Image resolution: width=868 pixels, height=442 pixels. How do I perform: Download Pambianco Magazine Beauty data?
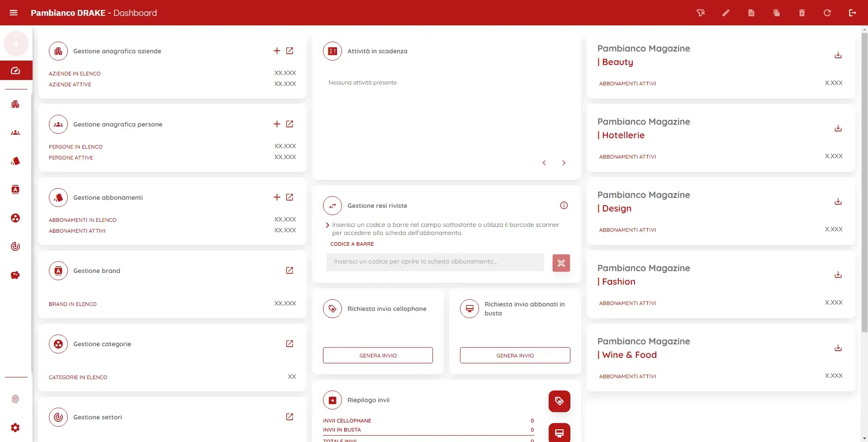tap(838, 55)
